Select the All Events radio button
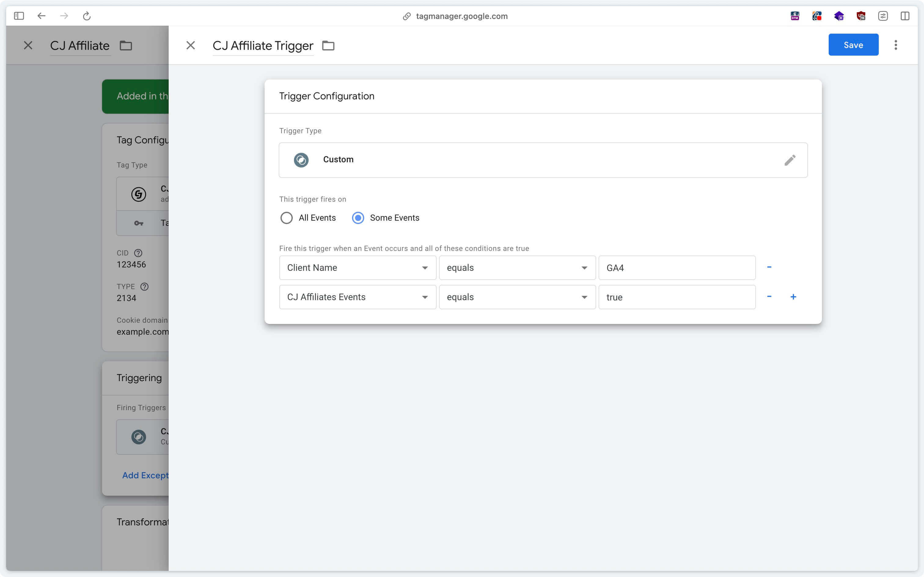Screen dimensions: 924x577 coord(287,218)
